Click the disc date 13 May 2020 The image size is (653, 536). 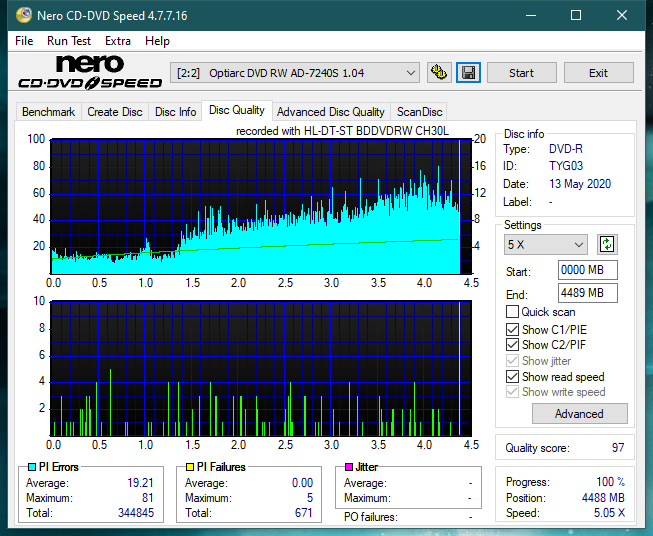580,184
